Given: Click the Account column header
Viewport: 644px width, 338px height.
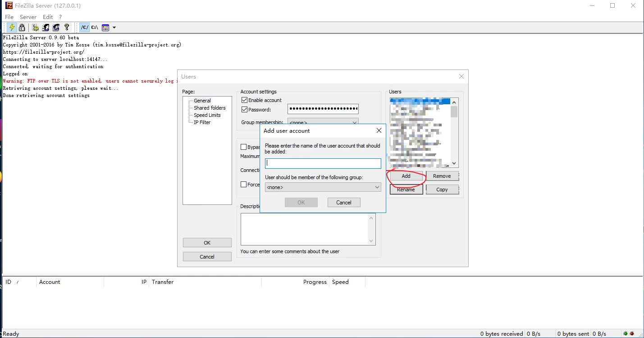Looking at the screenshot, I should click(x=70, y=282).
